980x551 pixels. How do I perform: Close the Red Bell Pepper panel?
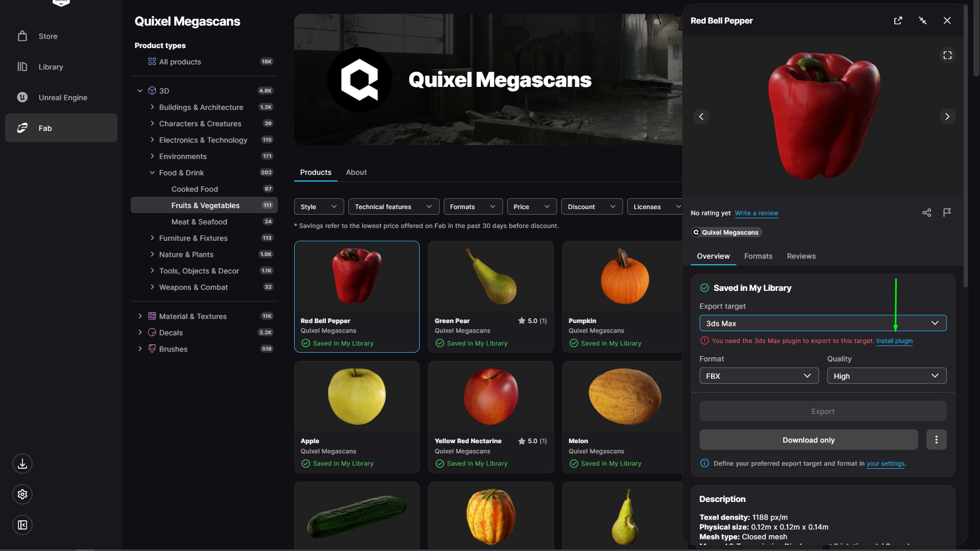click(947, 20)
